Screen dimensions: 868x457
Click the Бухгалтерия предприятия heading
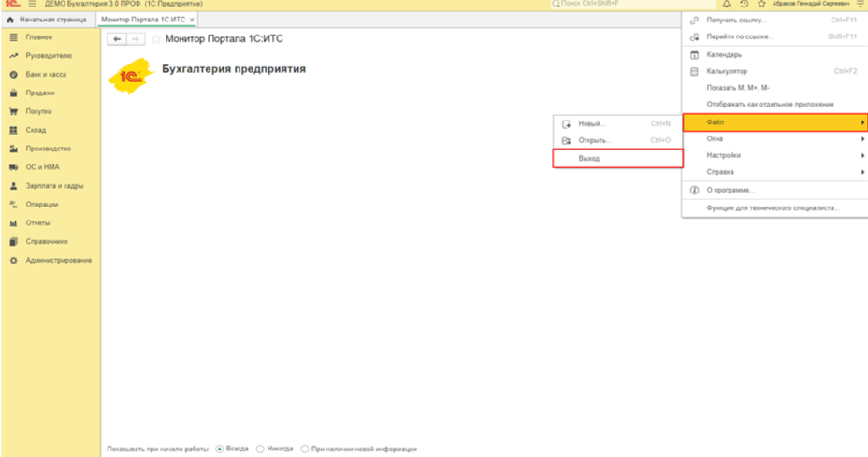tap(234, 69)
